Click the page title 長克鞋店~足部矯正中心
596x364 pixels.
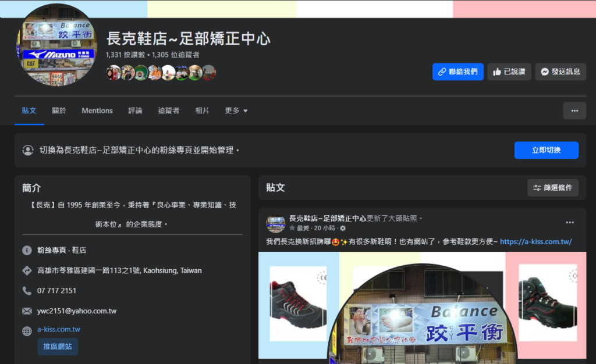pyautogui.click(x=188, y=39)
